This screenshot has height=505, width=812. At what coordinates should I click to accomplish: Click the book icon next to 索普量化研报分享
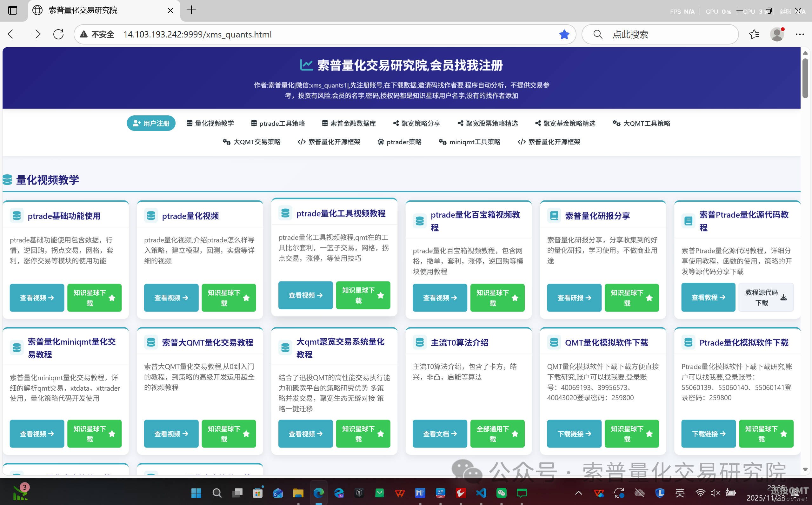(x=554, y=215)
